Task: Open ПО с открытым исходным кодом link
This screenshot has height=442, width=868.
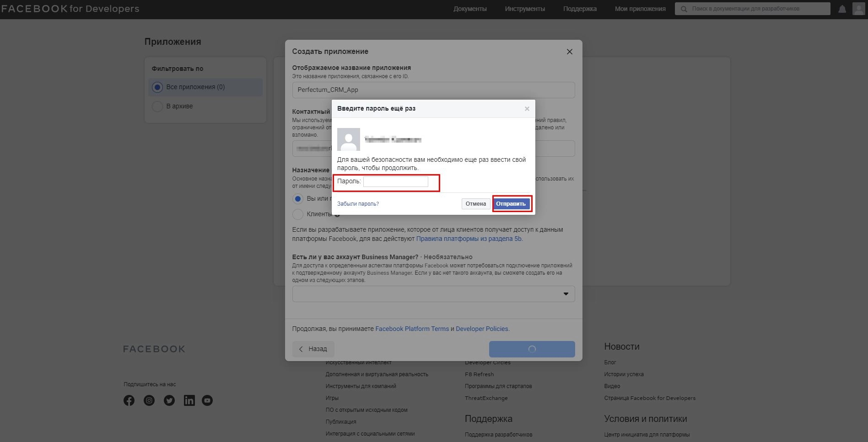Action: tap(367, 410)
